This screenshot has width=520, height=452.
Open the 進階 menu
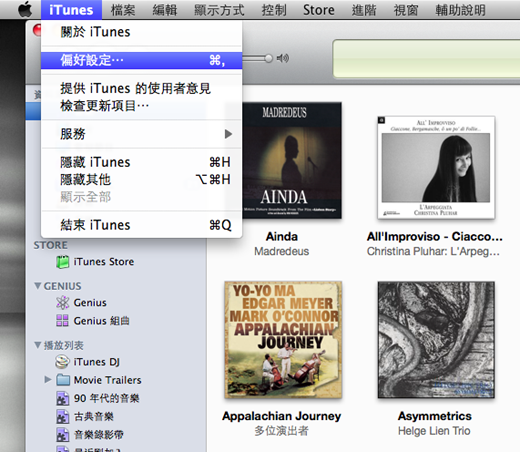click(x=364, y=10)
